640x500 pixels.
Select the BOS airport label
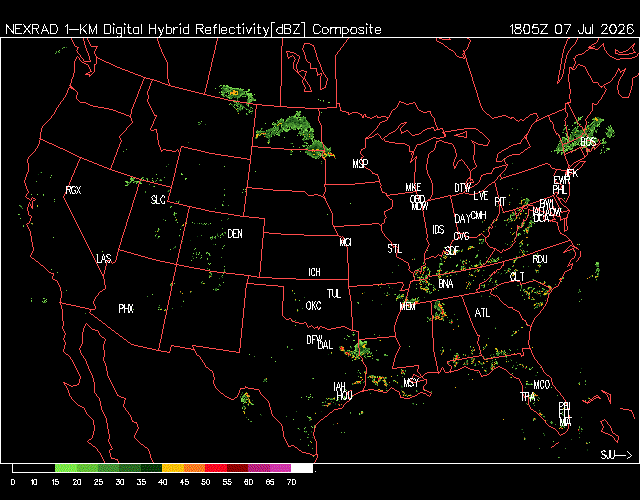point(588,142)
